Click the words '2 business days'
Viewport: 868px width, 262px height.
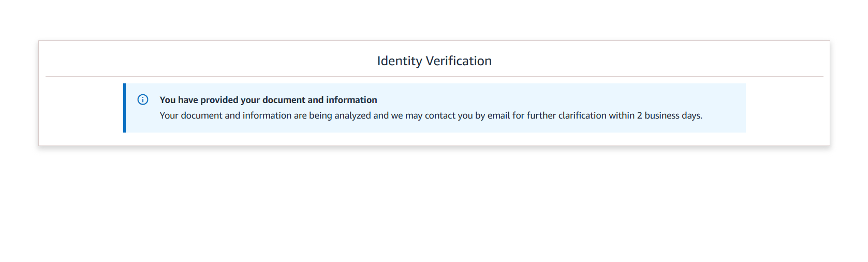click(669, 115)
